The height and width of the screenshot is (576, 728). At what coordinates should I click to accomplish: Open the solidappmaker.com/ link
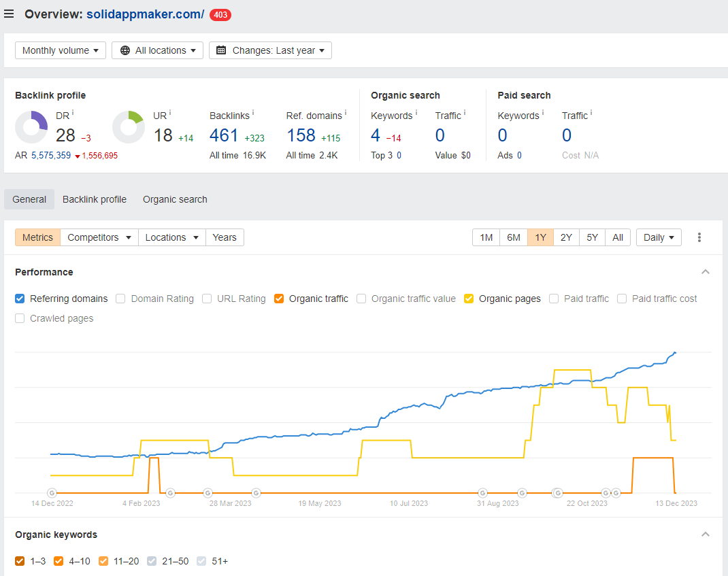pyautogui.click(x=146, y=14)
